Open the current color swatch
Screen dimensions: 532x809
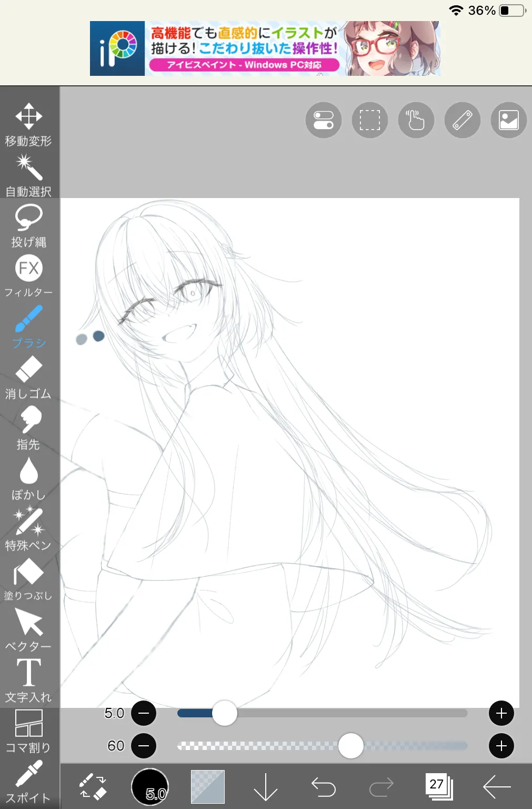tap(208, 787)
